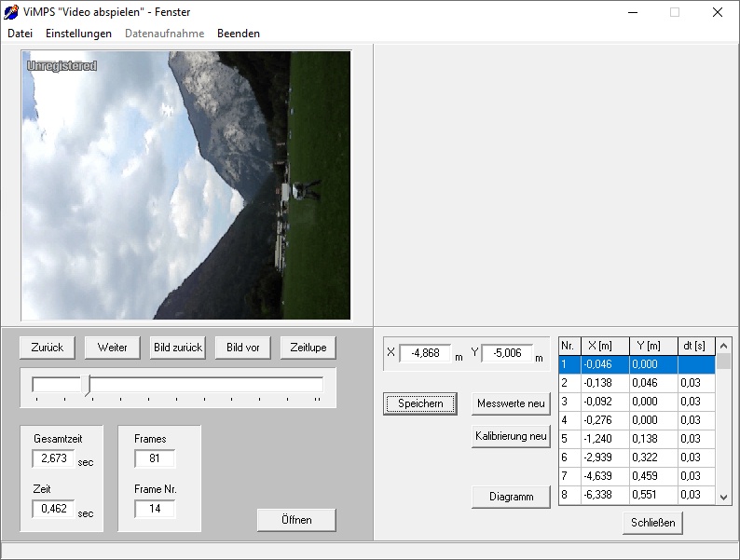740x560 pixels.
Task: Click the Frames field showing 81
Action: [x=155, y=458]
